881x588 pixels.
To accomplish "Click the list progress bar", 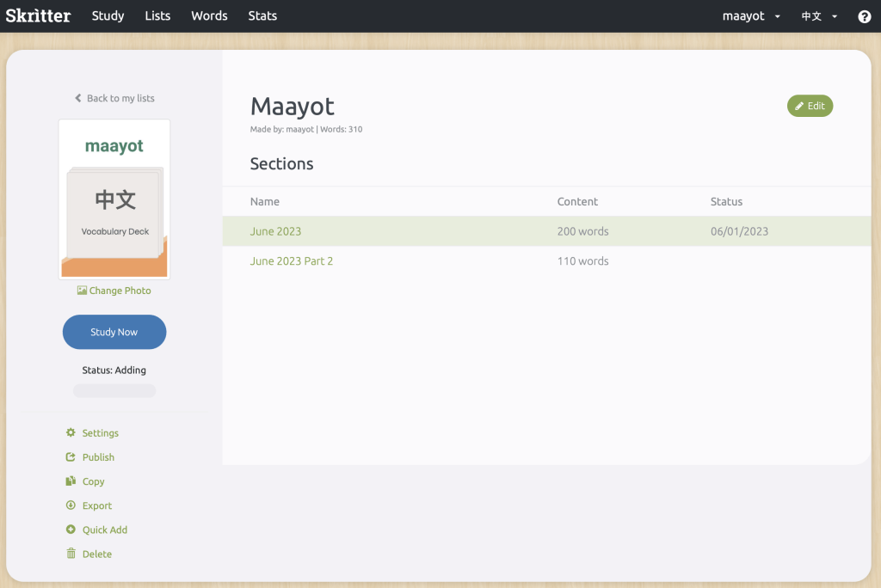I will 114,391.
